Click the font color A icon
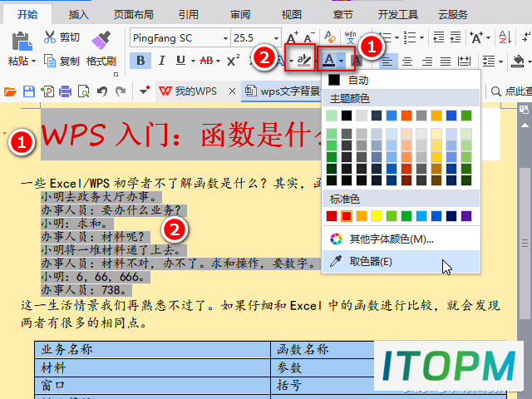Image resolution: width=532 pixels, height=399 pixels. [x=329, y=61]
